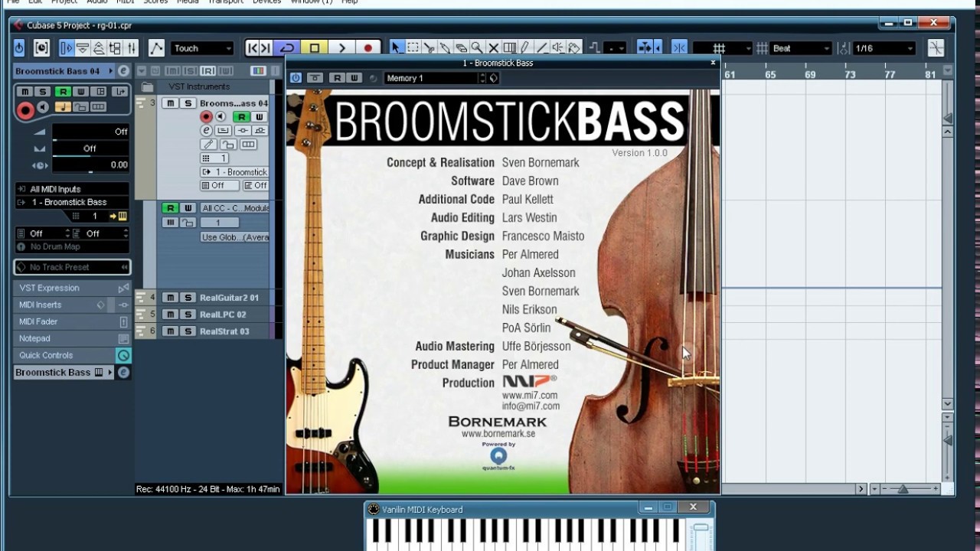Activate the Zoom magnifier tool
Viewport: 980px width, 551px height.
tap(477, 48)
